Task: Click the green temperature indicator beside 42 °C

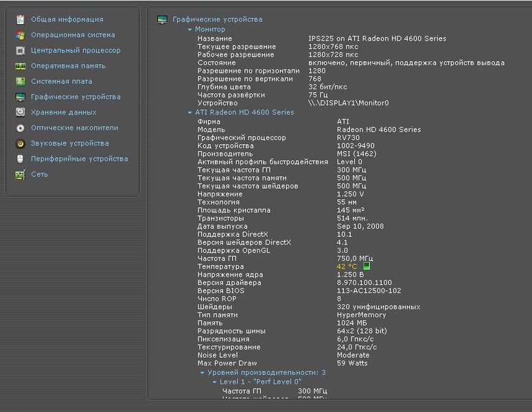Action: click(x=367, y=266)
